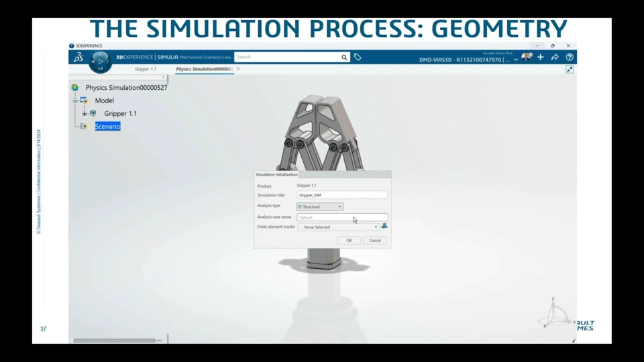
Task: Select the Model tree item
Action: [x=105, y=101]
